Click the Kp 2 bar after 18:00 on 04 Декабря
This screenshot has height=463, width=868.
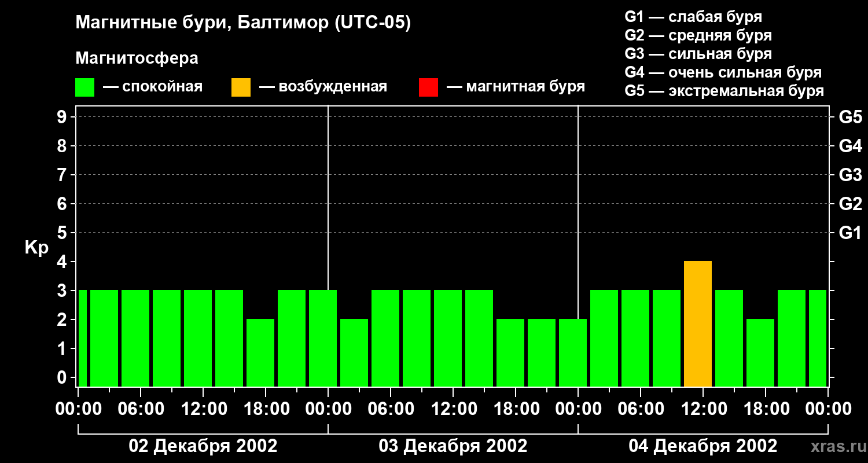[760, 353]
